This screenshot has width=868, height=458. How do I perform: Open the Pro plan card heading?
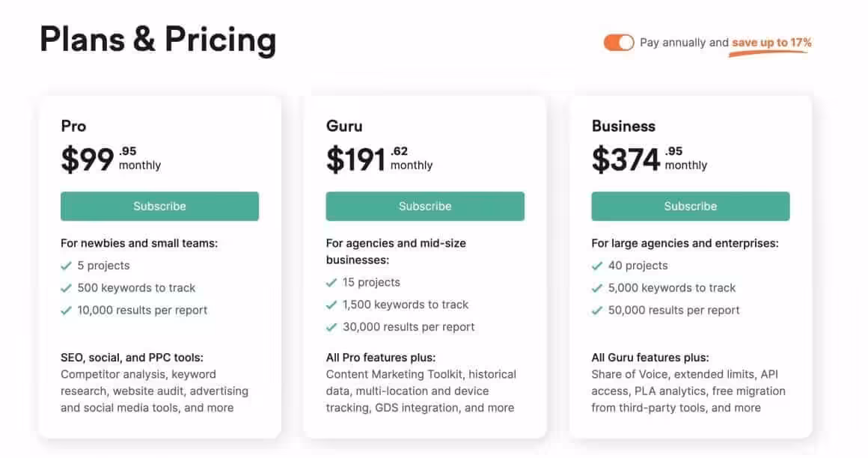(73, 126)
